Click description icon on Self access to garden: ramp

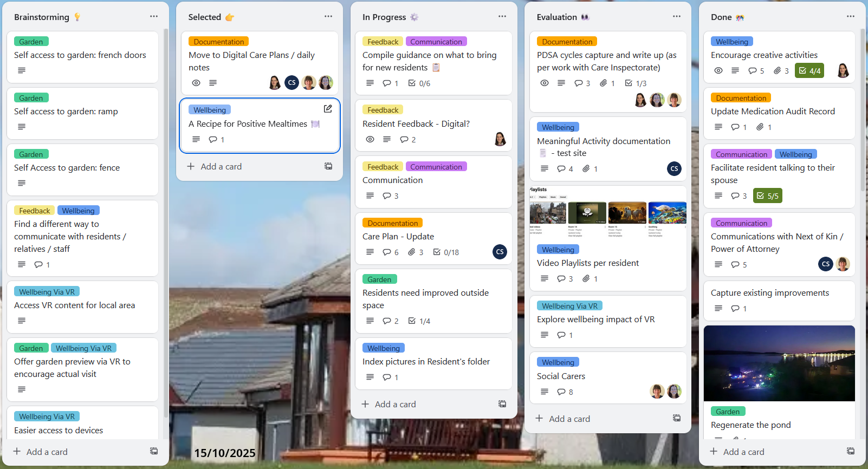(x=22, y=127)
